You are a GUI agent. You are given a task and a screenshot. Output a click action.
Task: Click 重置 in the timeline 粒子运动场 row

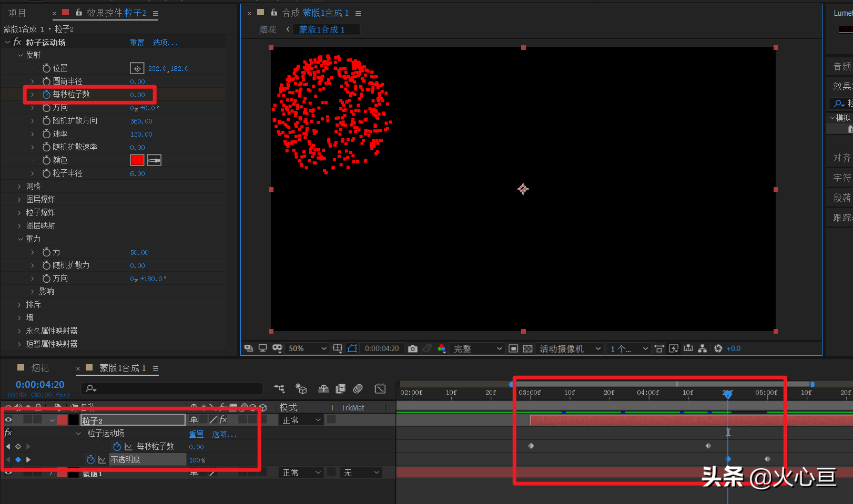196,434
